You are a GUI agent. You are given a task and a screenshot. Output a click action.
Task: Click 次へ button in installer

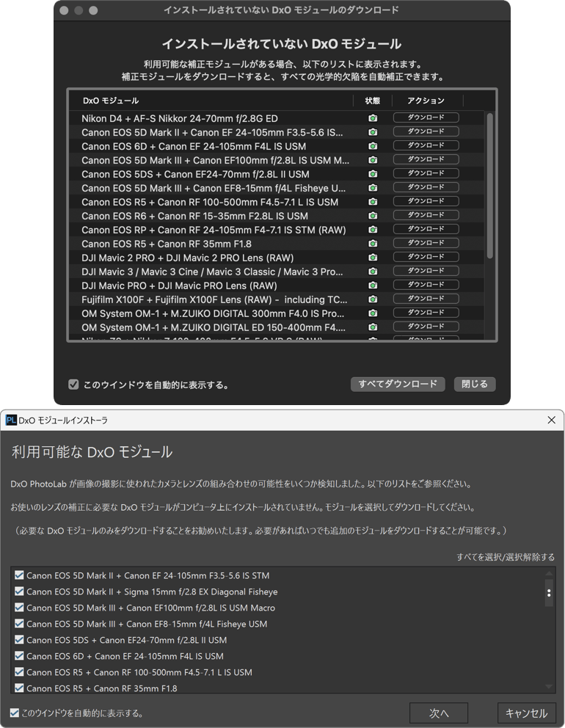439,713
